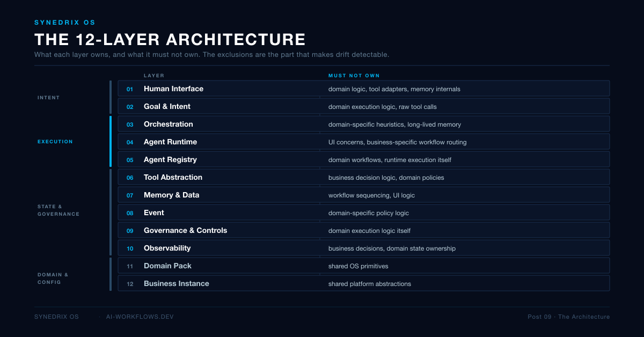Image resolution: width=644 pixels, height=337 pixels.
Task: Click layer number 05
Action: [x=130, y=160]
